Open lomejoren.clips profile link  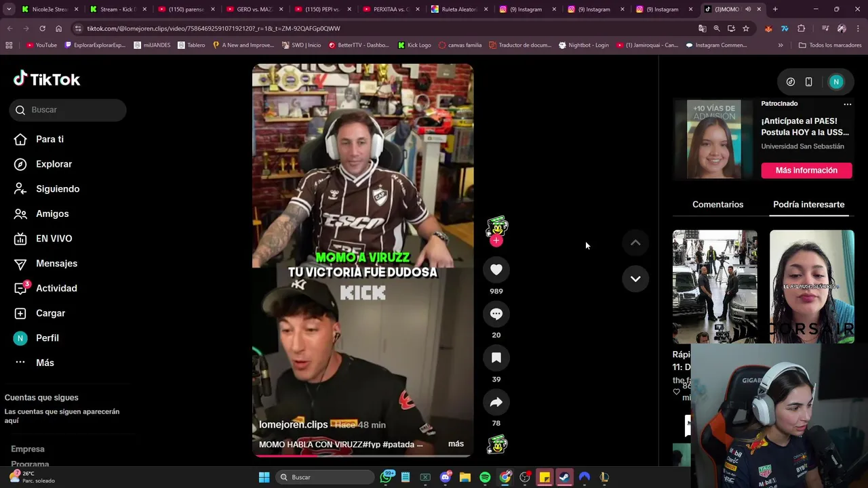[x=294, y=424]
